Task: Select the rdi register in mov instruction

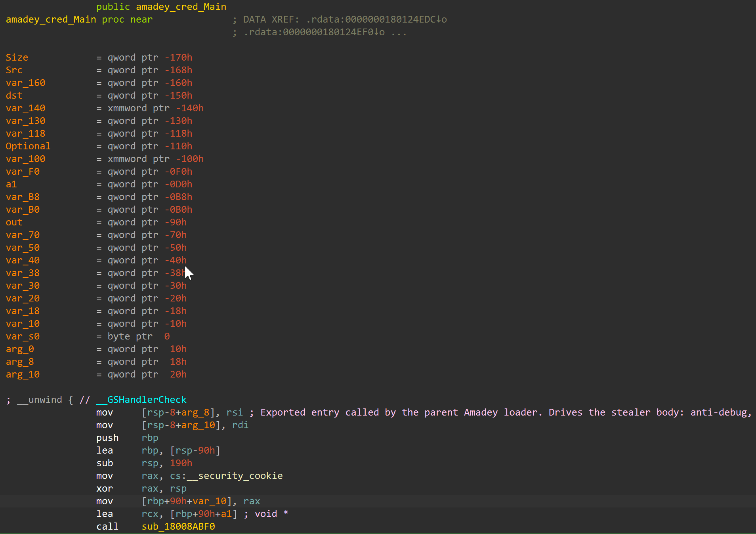Action: pos(241,425)
